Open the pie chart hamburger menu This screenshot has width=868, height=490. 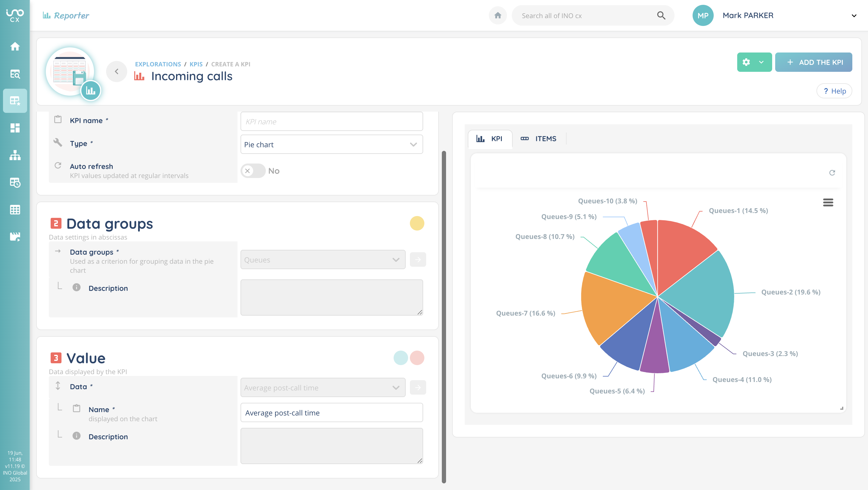(x=828, y=202)
